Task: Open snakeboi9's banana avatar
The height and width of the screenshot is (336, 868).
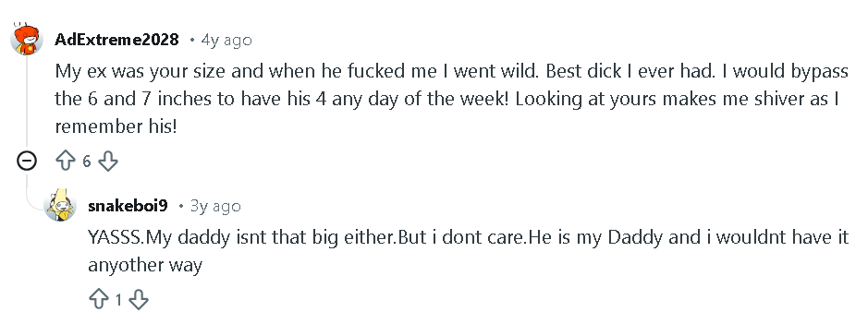Action: (60, 205)
